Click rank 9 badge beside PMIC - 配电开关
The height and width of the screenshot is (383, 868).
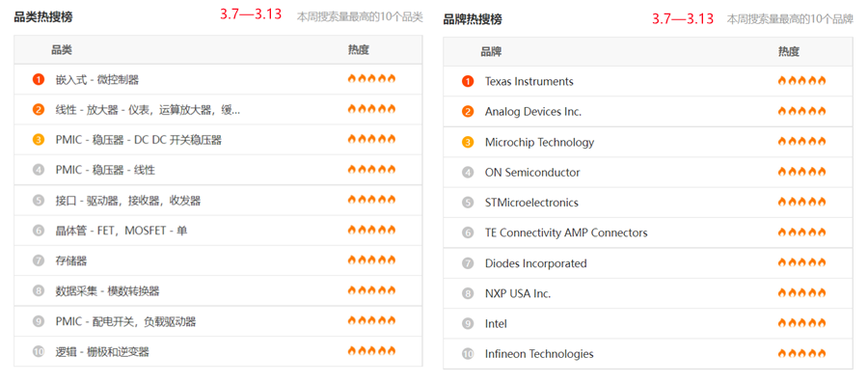(x=39, y=321)
